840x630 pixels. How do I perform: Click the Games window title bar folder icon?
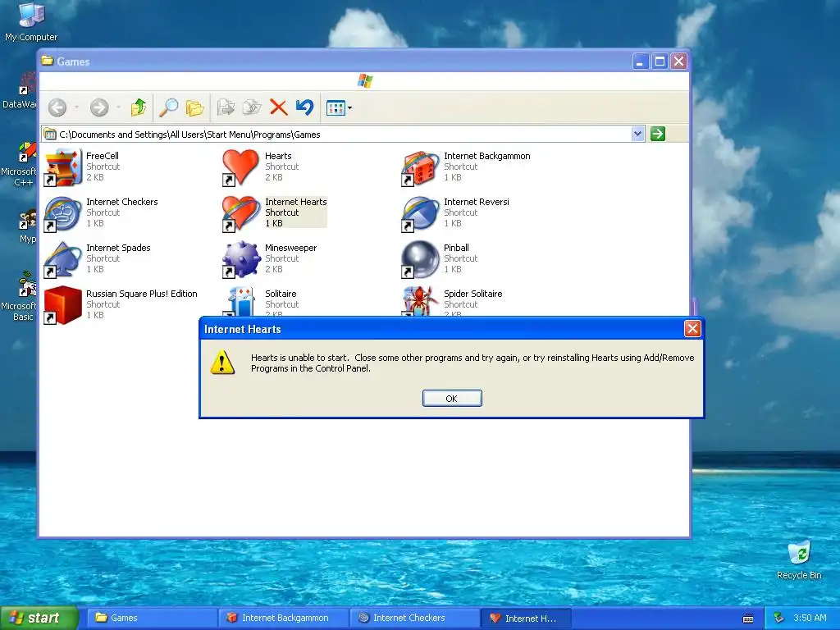click(x=48, y=61)
